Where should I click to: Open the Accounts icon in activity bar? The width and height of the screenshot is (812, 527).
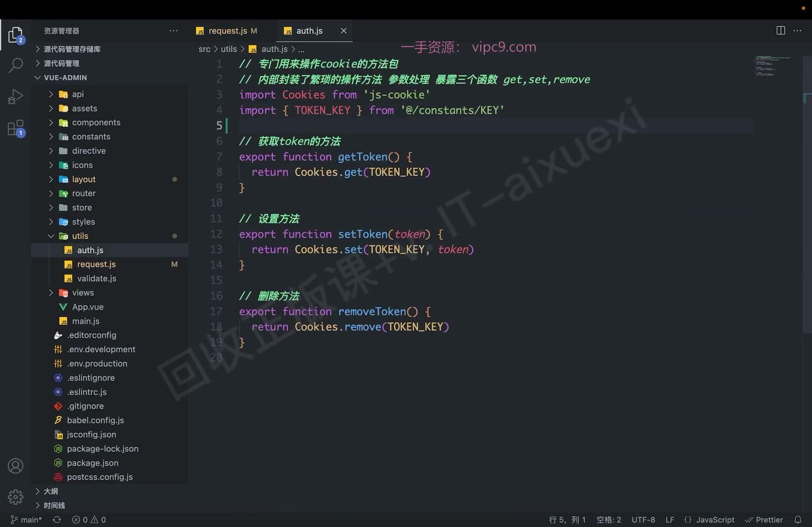tap(16, 466)
